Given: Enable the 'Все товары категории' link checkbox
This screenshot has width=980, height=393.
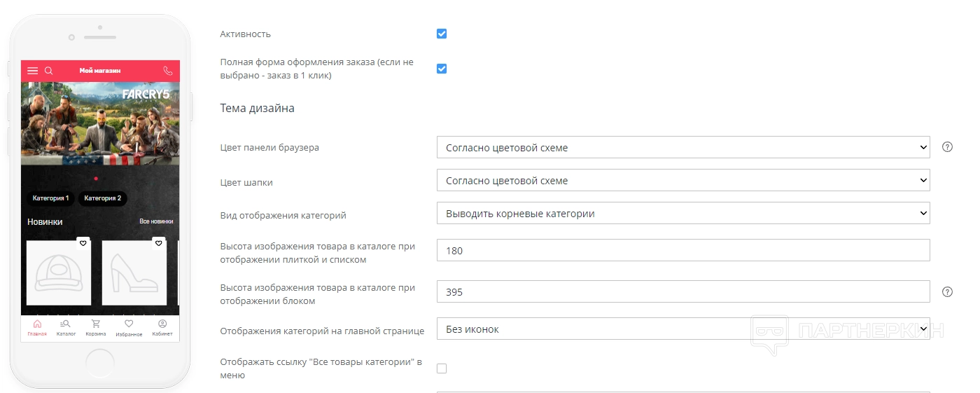Looking at the screenshot, I should (x=442, y=368).
